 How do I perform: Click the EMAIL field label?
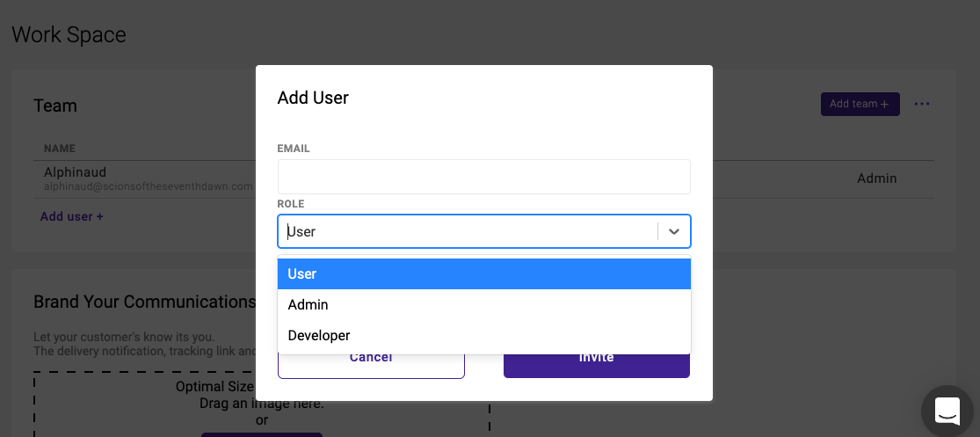click(x=294, y=149)
